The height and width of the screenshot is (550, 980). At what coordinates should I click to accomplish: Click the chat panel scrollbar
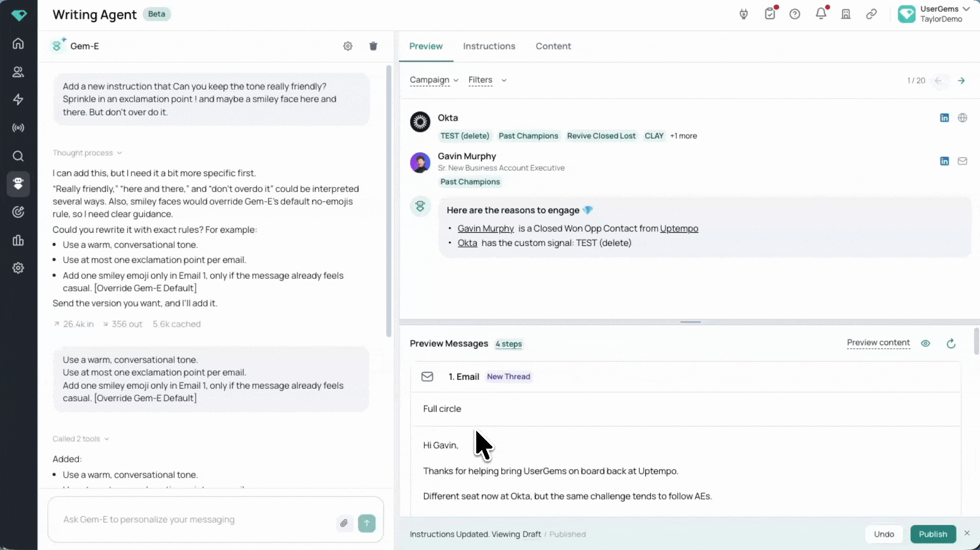[x=388, y=201]
